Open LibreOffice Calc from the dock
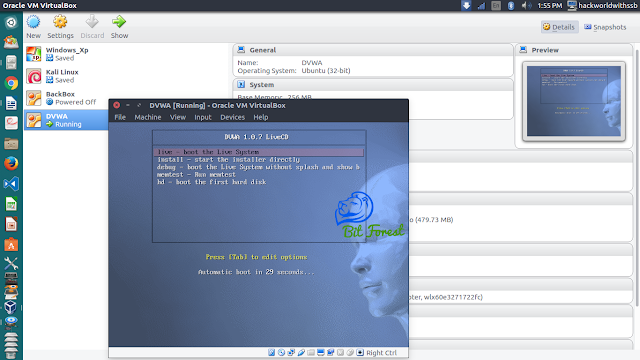This screenshot has height=360, width=640. point(11,204)
